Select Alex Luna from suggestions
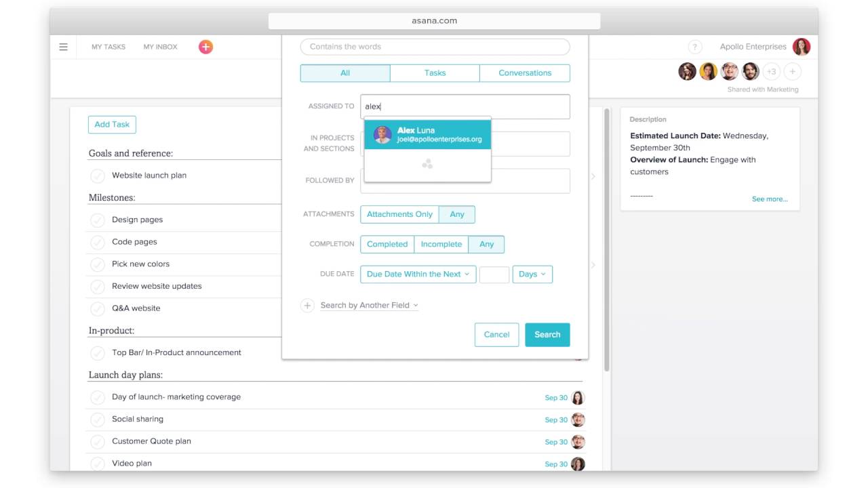This screenshot has height=488, width=868. 427,134
